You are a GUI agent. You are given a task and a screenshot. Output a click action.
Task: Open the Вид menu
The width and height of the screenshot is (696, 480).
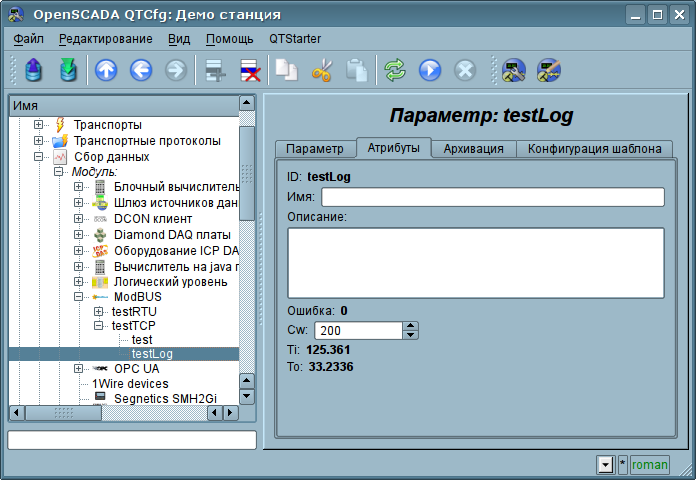(179, 39)
